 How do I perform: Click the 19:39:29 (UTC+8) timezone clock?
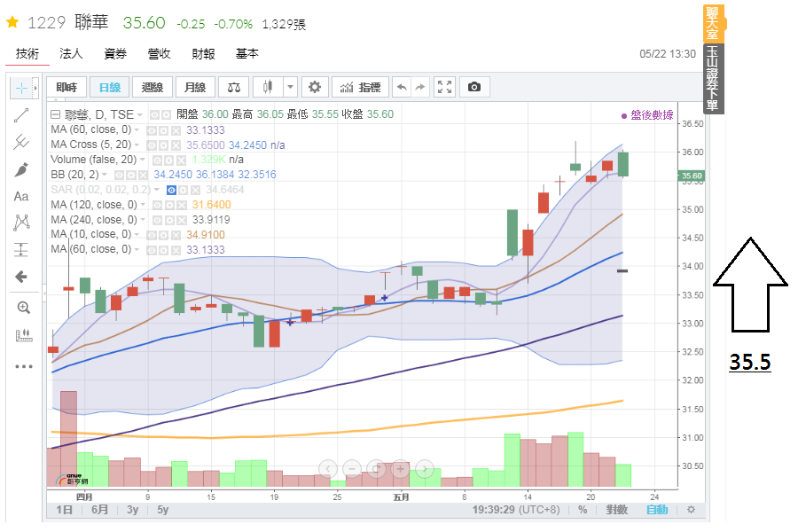[x=516, y=510]
